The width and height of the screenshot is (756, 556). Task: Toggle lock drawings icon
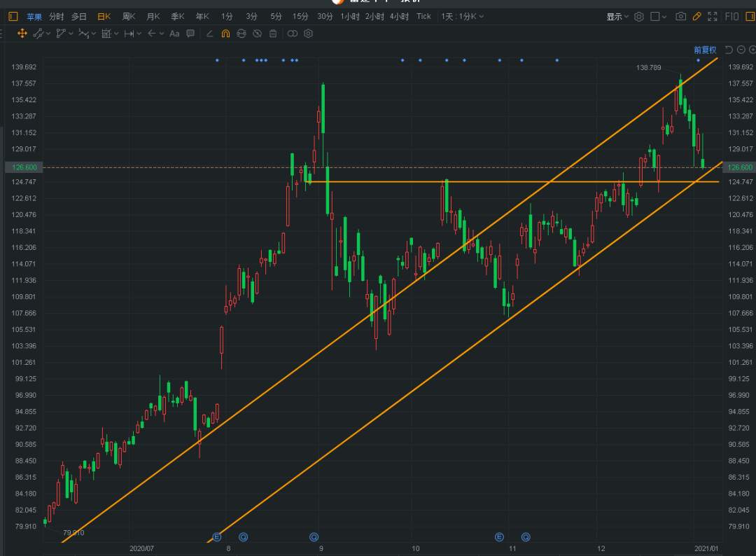(x=241, y=34)
